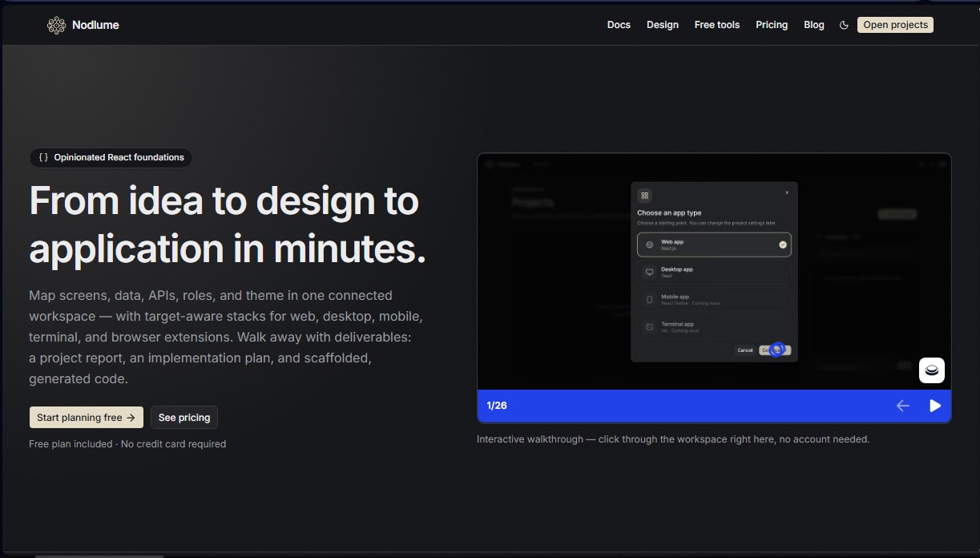Image resolution: width=980 pixels, height=558 pixels.
Task: Click the terminal icon beside Terminal app
Action: point(650,327)
